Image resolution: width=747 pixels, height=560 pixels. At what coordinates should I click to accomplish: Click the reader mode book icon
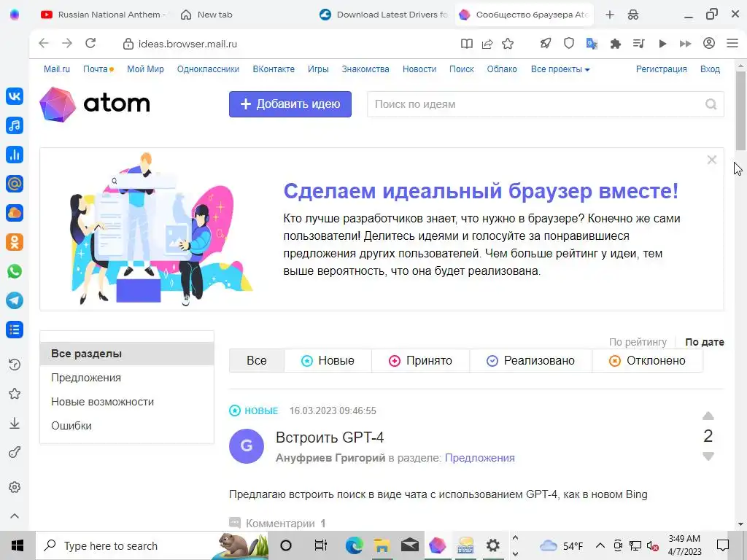coord(467,44)
